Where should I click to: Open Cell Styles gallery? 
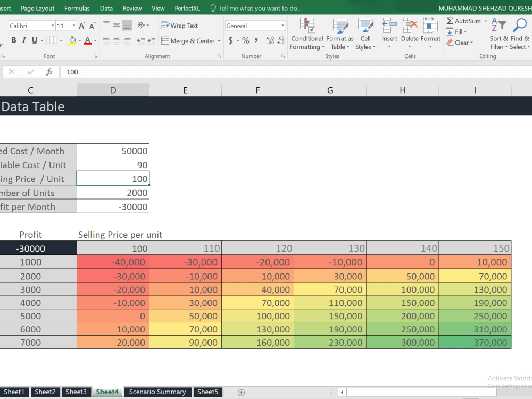[x=365, y=34]
